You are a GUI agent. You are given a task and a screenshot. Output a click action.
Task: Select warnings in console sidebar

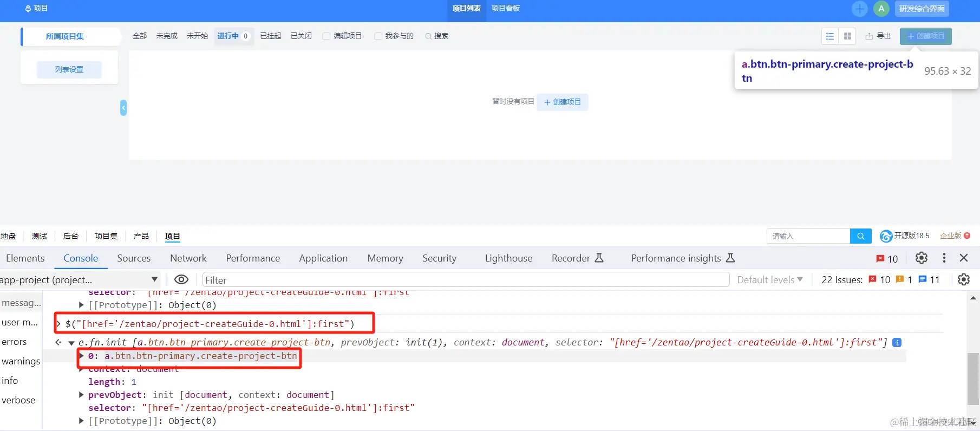21,361
